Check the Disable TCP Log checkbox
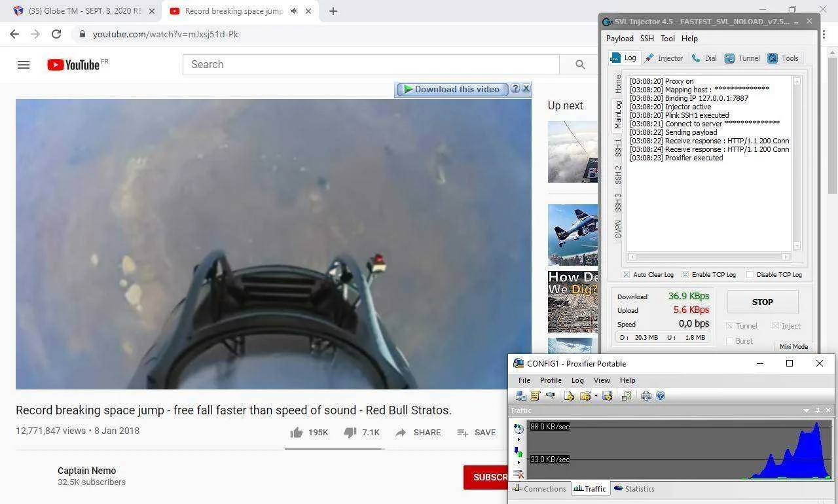The image size is (838, 504). coord(750,275)
